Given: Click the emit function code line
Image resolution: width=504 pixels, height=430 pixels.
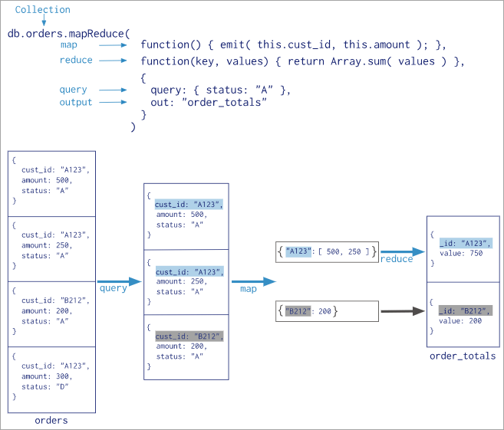Looking at the screenshot, I should coord(294,44).
